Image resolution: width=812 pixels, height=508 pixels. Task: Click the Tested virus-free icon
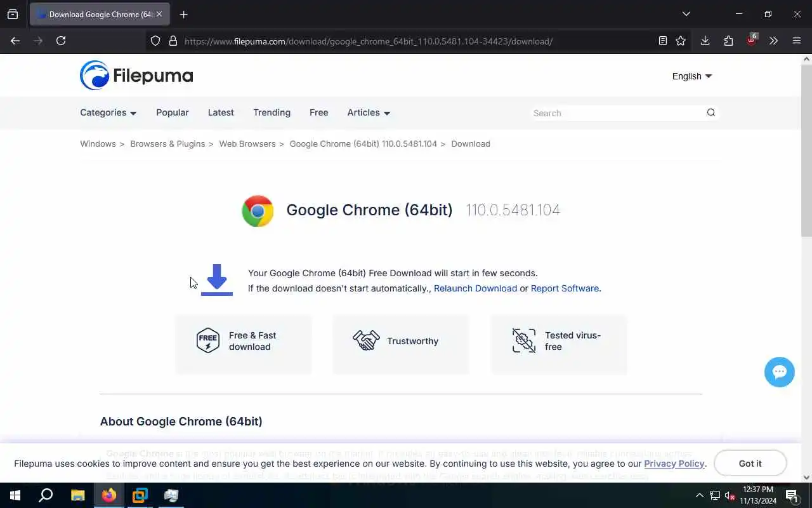524,341
